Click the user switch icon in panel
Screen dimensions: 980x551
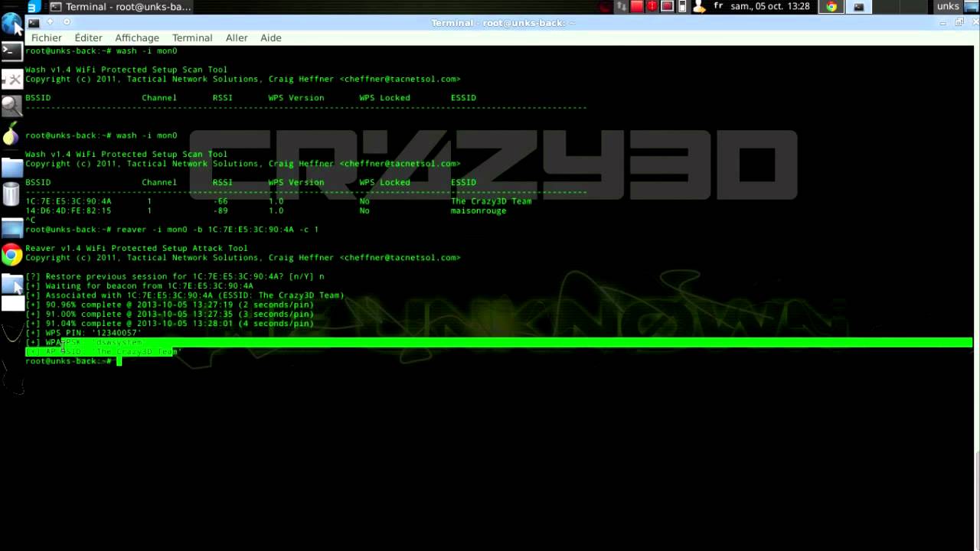point(698,7)
